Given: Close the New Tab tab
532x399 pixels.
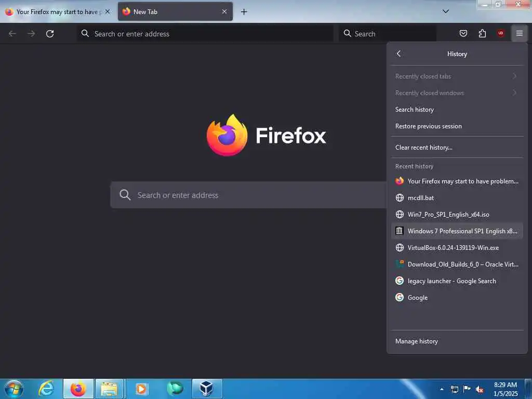Looking at the screenshot, I should tap(224, 11).
